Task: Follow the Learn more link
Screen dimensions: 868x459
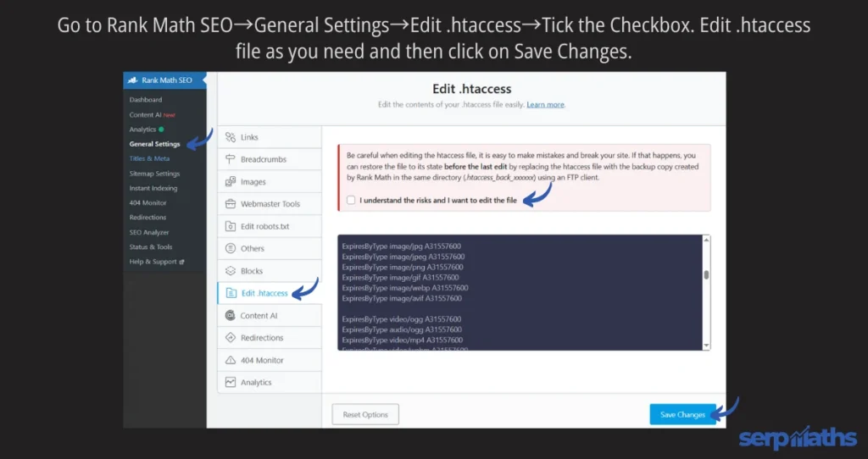Action: (545, 104)
